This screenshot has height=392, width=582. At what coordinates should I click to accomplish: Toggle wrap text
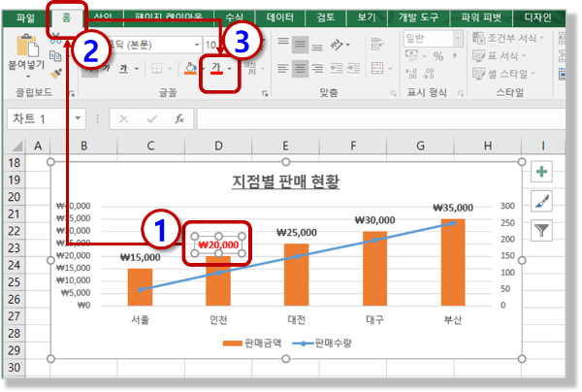pos(377,45)
